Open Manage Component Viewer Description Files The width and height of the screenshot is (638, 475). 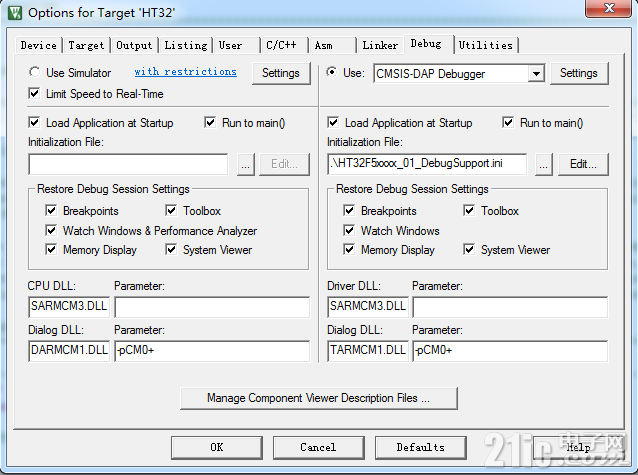coord(319,398)
